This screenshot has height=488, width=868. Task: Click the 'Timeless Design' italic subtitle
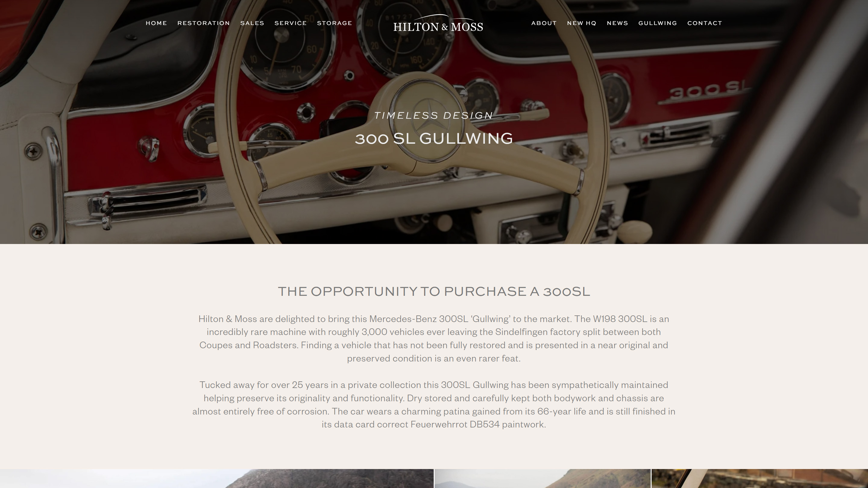[x=434, y=115]
